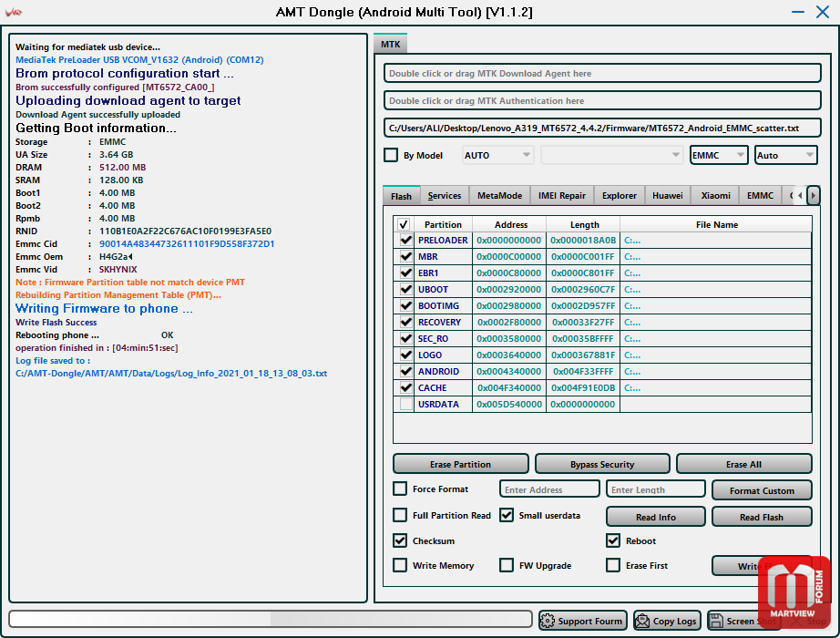The height and width of the screenshot is (638, 840).
Task: Click the PRELOADER file name cell
Action: pyautogui.click(x=716, y=241)
